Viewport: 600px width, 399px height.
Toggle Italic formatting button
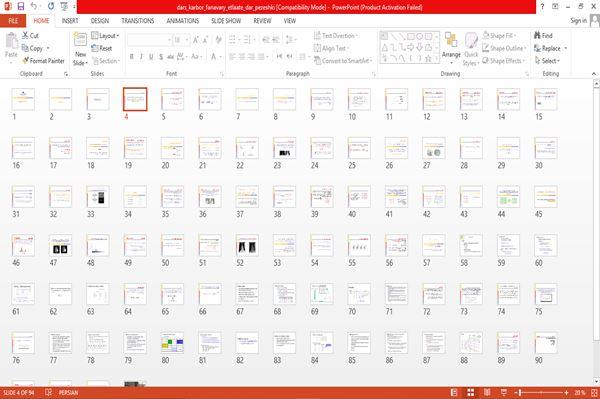pyautogui.click(x=141, y=57)
